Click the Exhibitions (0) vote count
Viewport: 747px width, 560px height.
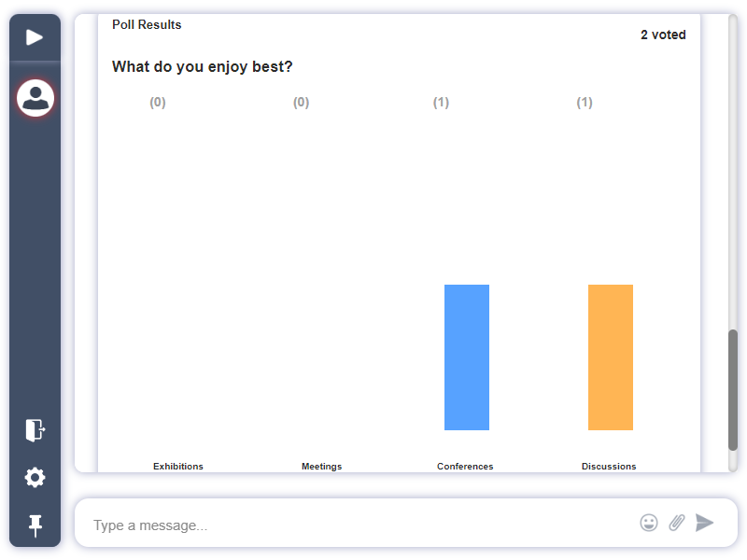pos(158,103)
